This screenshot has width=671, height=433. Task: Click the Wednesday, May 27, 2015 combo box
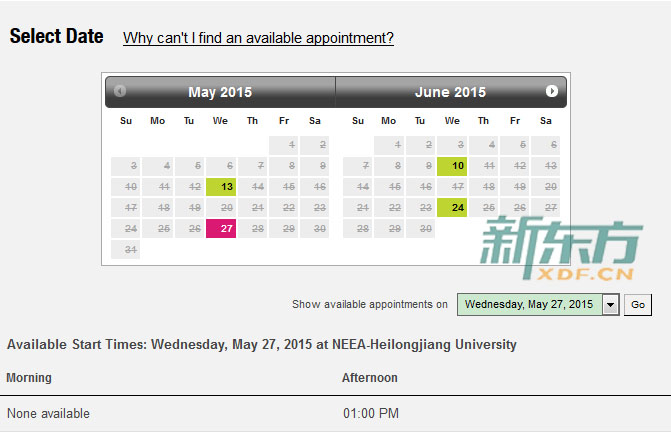pyautogui.click(x=538, y=305)
